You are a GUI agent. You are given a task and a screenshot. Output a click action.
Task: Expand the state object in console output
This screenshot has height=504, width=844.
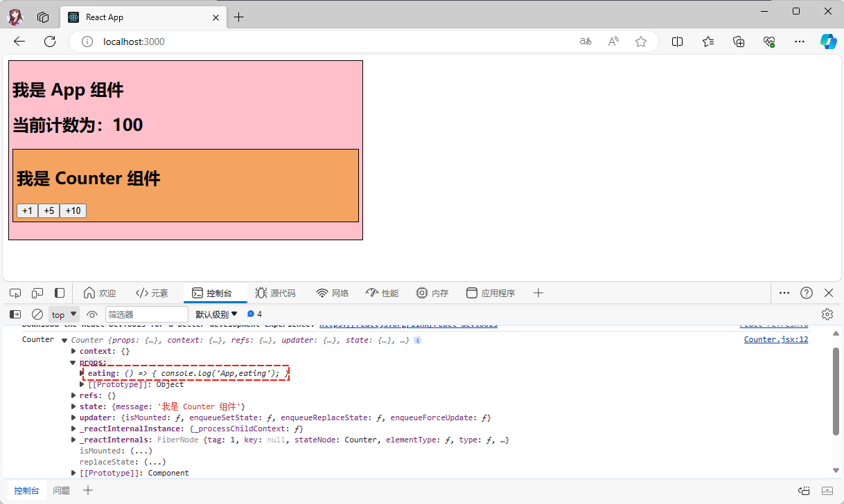click(x=73, y=406)
